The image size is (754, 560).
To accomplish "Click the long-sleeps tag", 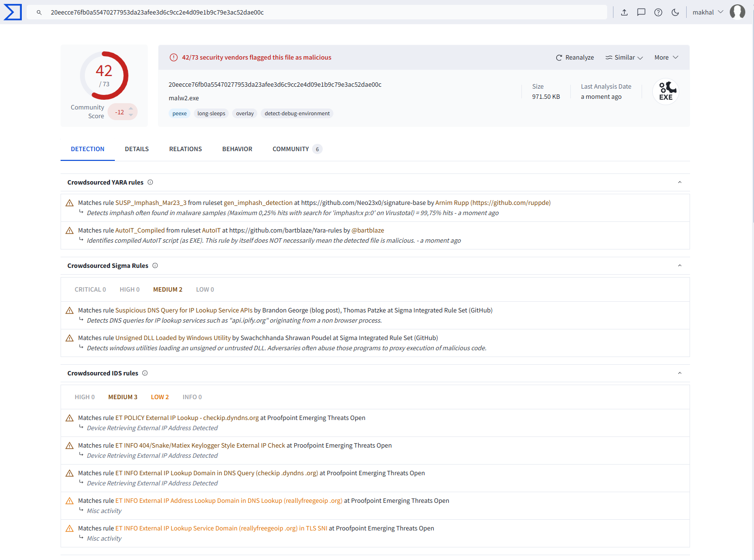I will coord(211,113).
